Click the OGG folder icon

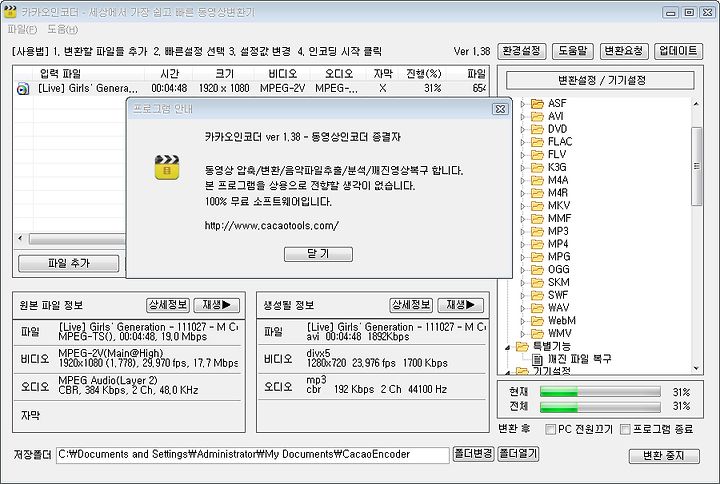537,270
